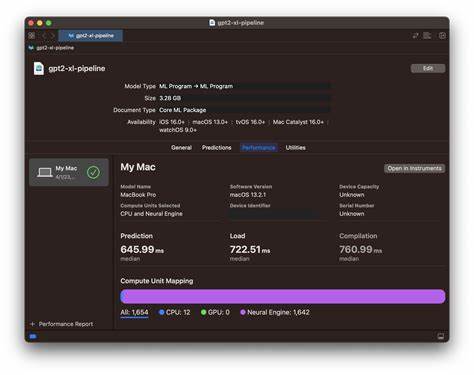Go back with the left chevron
474x375 pixels.
pos(44,36)
